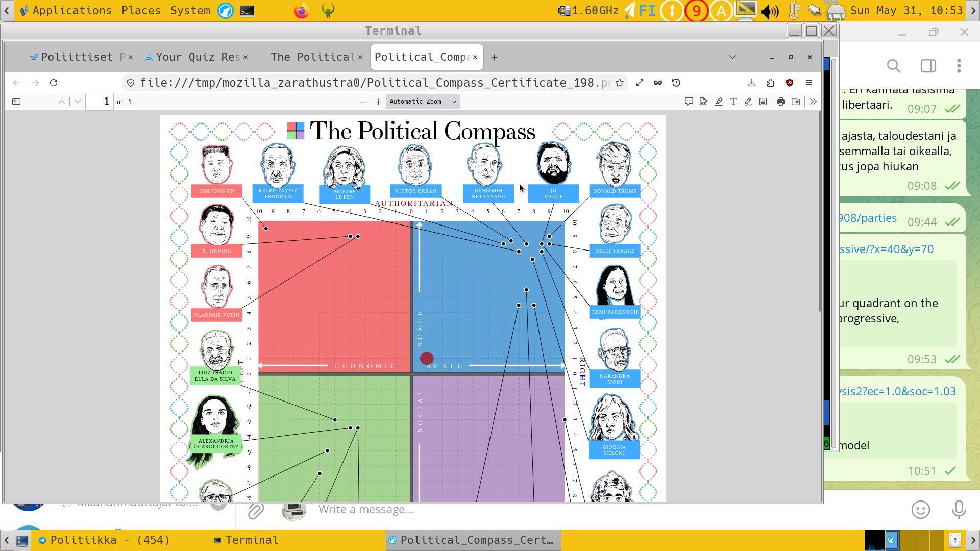Image resolution: width=980 pixels, height=551 pixels.
Task: Click the PDF page number field
Action: [x=100, y=102]
